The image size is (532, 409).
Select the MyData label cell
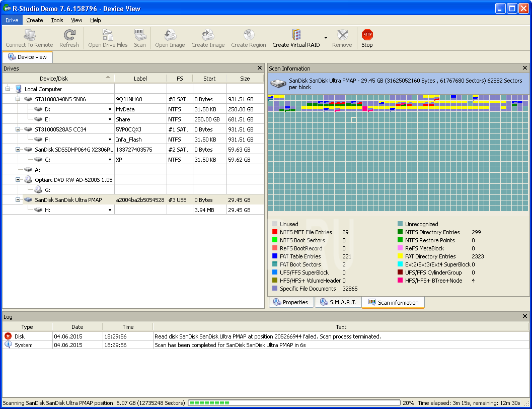click(x=140, y=109)
